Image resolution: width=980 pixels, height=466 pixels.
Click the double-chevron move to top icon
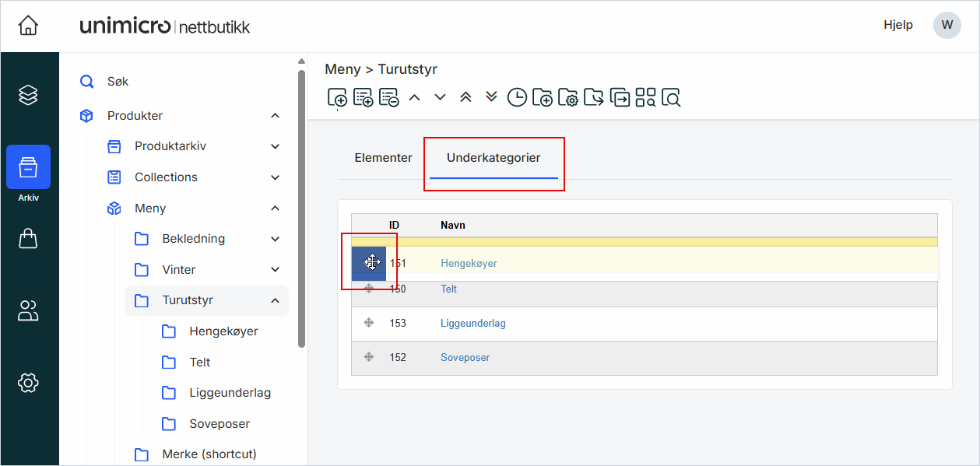[465, 97]
